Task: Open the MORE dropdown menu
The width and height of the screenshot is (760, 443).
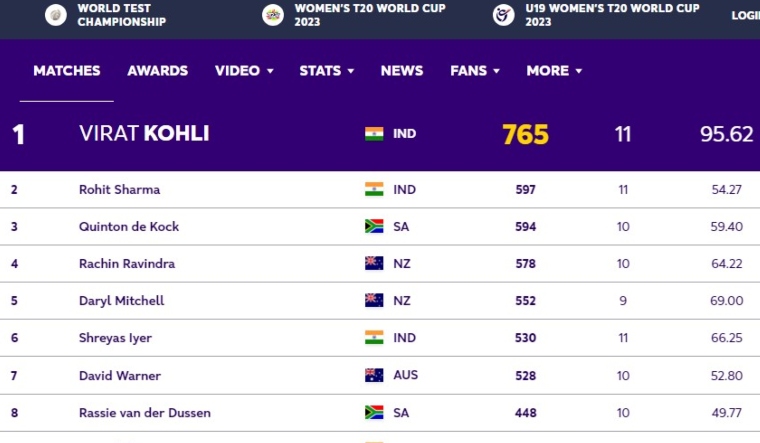Action: click(x=554, y=71)
